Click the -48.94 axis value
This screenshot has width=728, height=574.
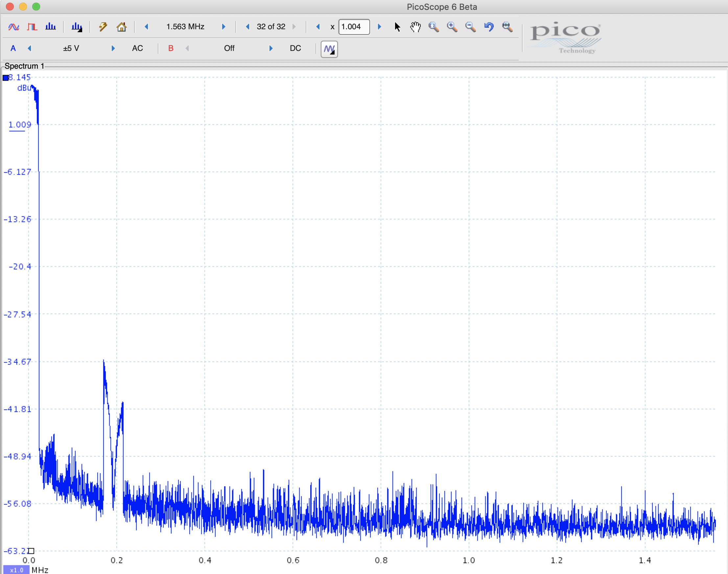coord(17,456)
